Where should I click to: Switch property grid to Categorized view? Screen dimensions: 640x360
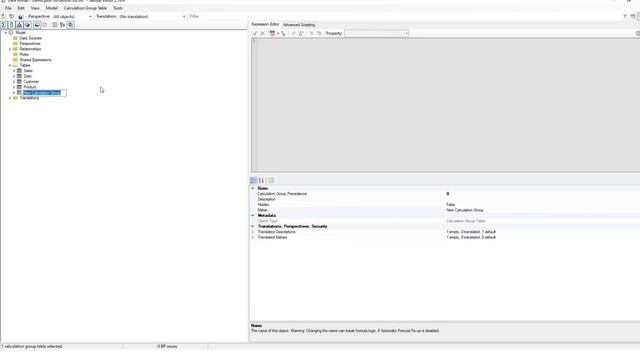[253, 180]
